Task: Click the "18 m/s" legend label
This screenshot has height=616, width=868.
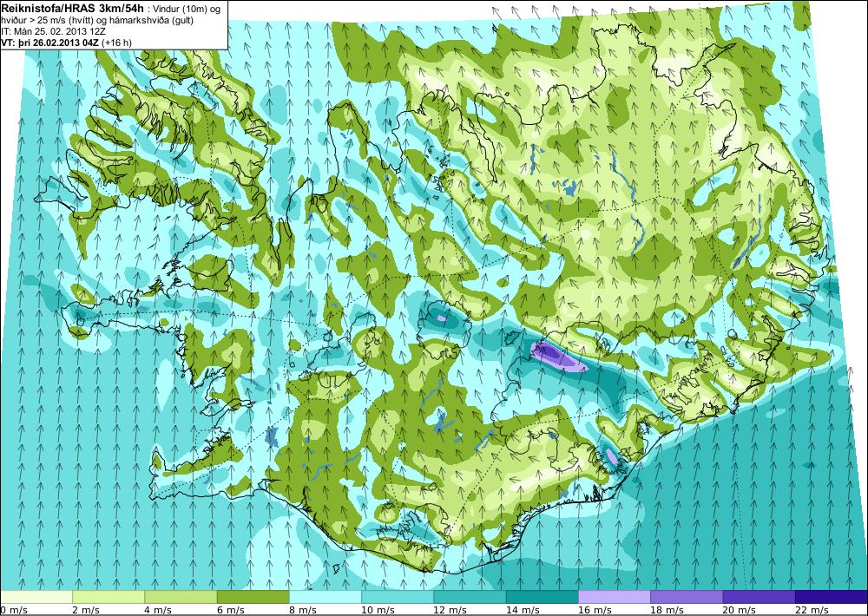Action: click(667, 610)
